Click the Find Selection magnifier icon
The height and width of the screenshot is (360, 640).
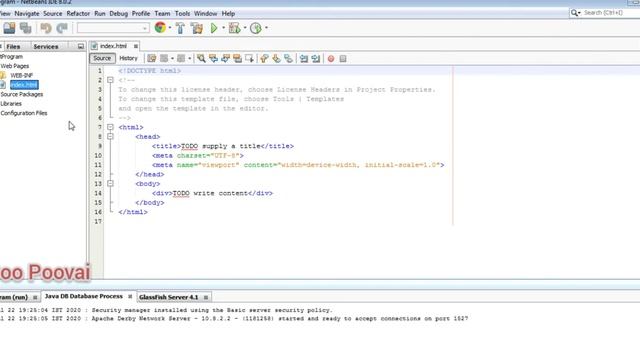click(201, 58)
